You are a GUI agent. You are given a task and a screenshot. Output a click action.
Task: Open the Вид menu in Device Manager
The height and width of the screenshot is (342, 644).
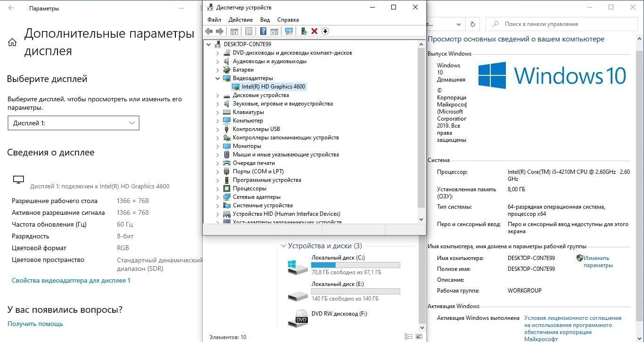pos(265,20)
